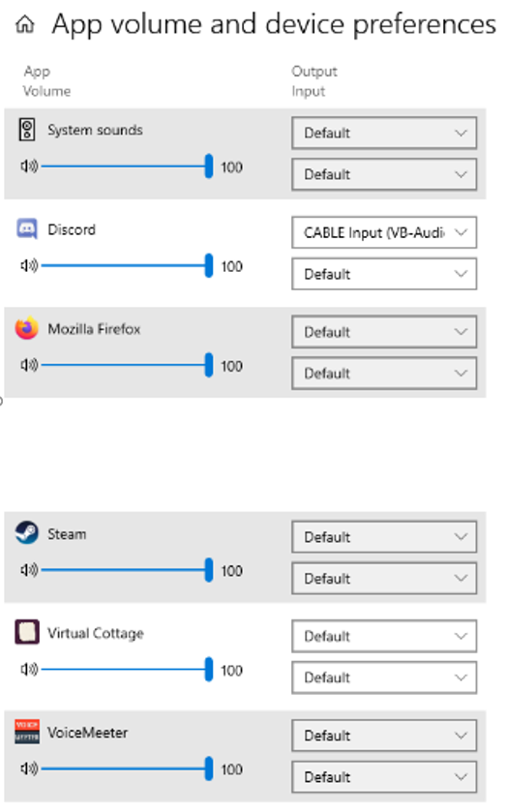Click the Discord volume slider handle
The width and height of the screenshot is (508, 812).
(x=209, y=265)
